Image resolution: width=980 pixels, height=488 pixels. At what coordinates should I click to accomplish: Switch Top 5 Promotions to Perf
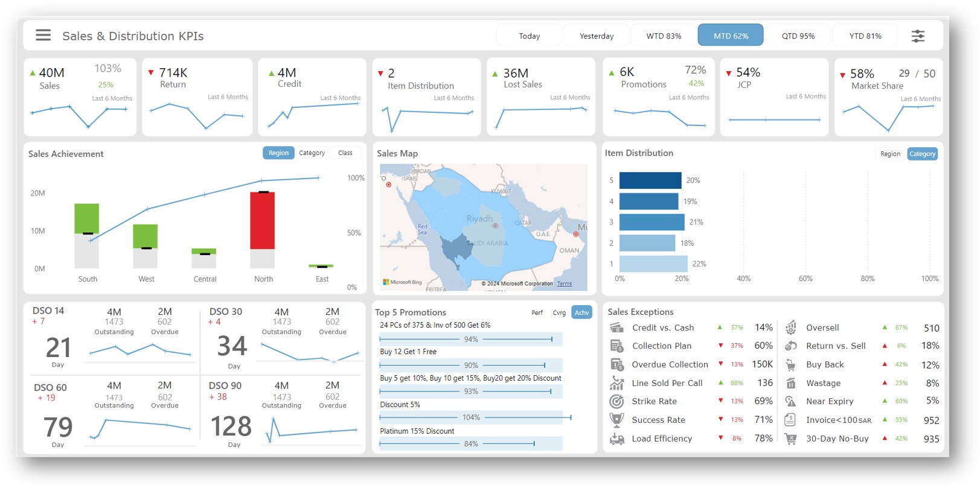pos(537,312)
